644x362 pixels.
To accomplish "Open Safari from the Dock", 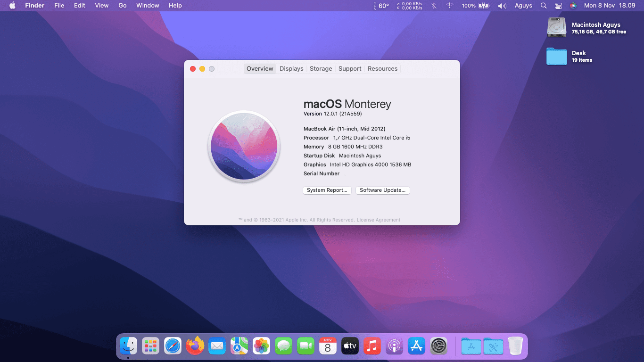I will pos(173,346).
